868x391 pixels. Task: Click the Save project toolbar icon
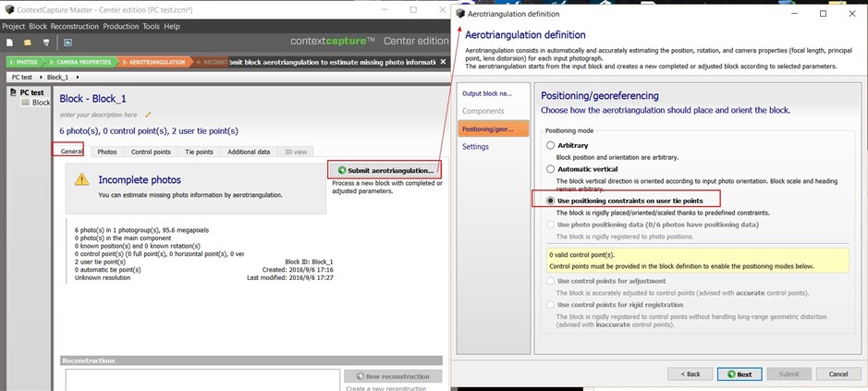point(46,43)
